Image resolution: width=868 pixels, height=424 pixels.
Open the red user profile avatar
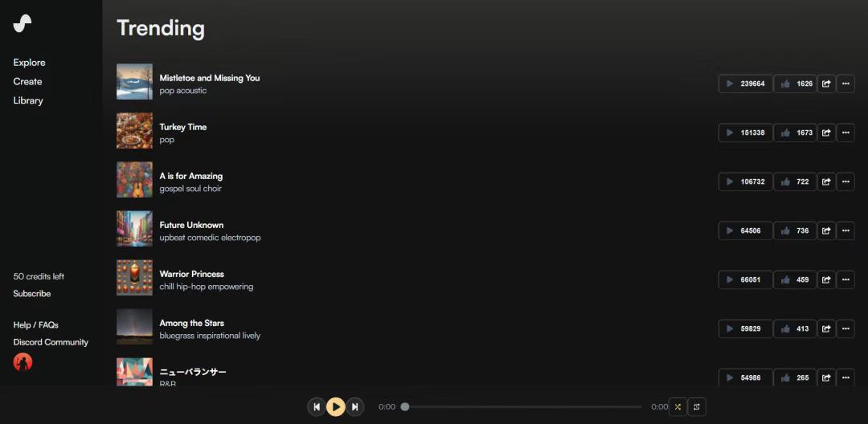click(23, 362)
